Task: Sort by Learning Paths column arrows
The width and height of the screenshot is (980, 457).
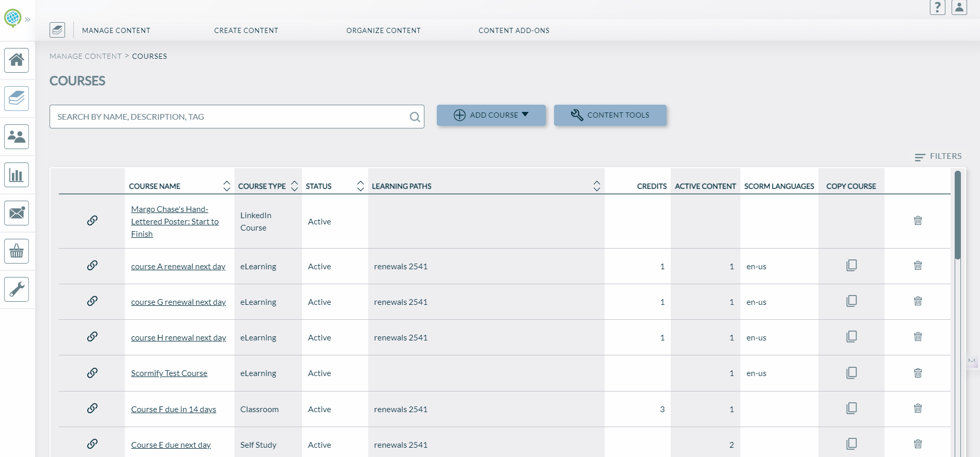Action: tap(597, 186)
